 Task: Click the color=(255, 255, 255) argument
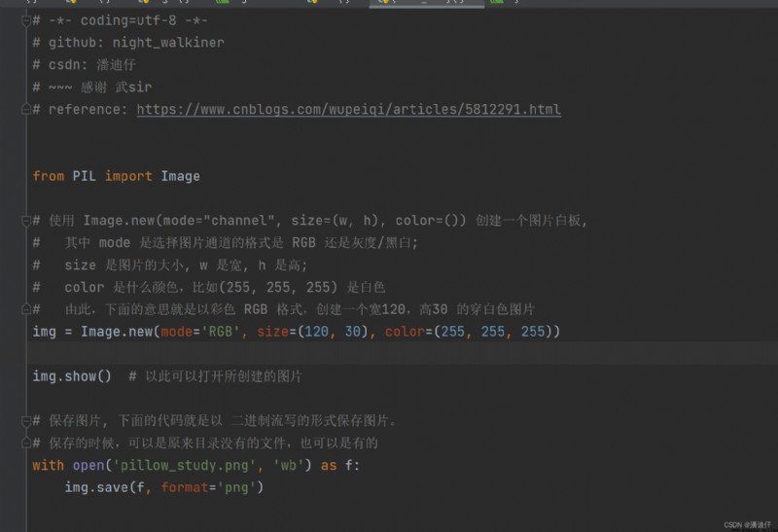tap(469, 332)
